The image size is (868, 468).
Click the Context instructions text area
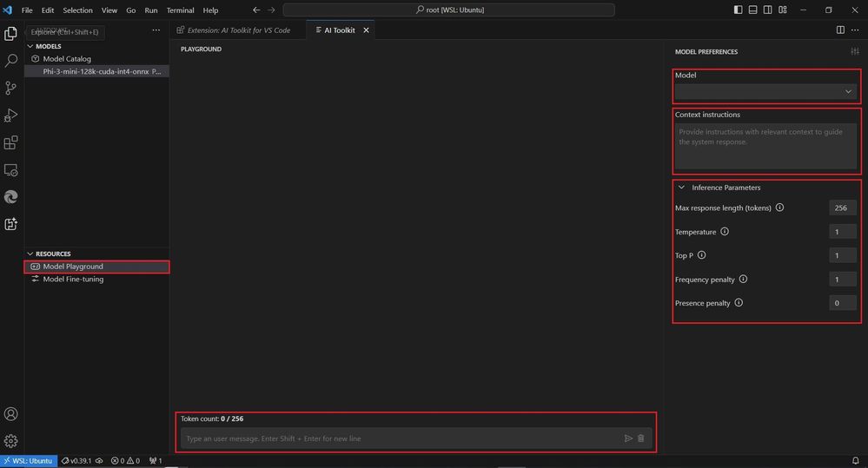[x=765, y=146]
